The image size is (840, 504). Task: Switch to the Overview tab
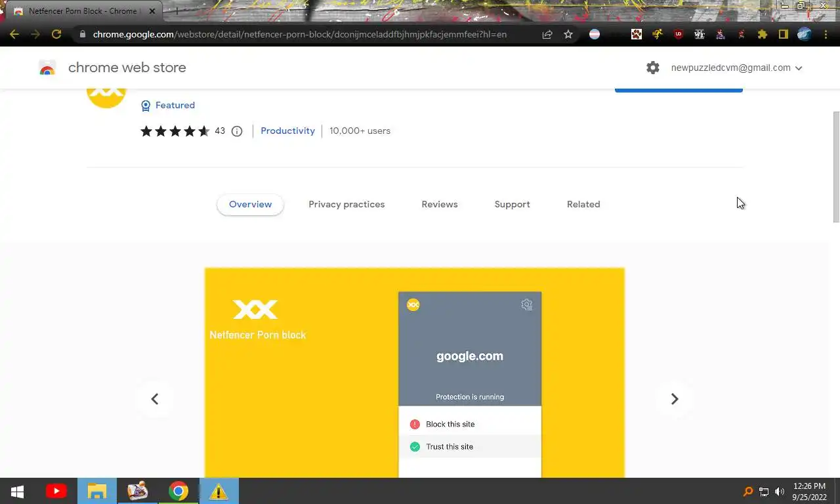pyautogui.click(x=250, y=204)
